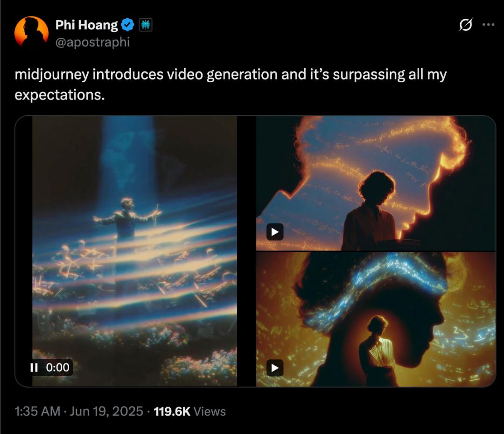Screen dimensions: 504x434
Task: Click the 1:35 AM timestamp
Action: pyautogui.click(x=37, y=411)
